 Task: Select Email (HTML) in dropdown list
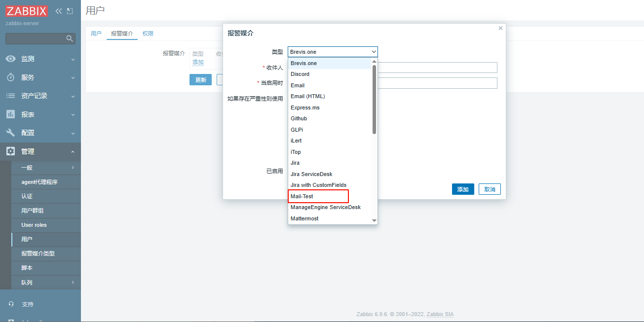pyautogui.click(x=329, y=96)
